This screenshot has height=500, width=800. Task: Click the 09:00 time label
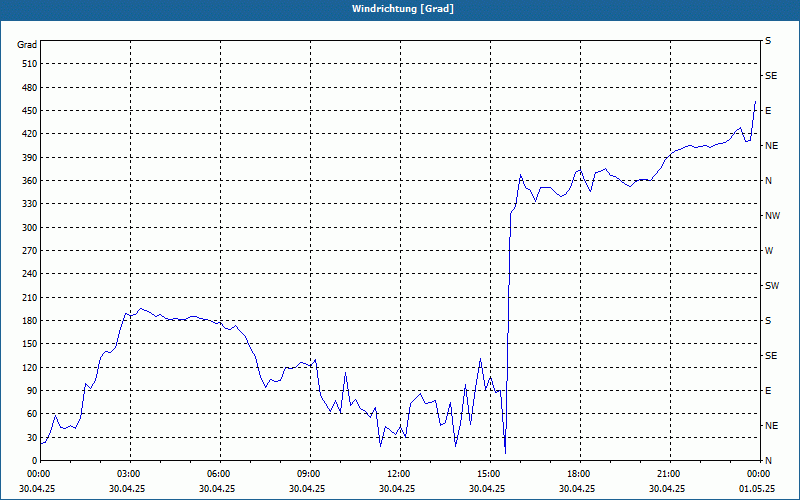coord(308,474)
